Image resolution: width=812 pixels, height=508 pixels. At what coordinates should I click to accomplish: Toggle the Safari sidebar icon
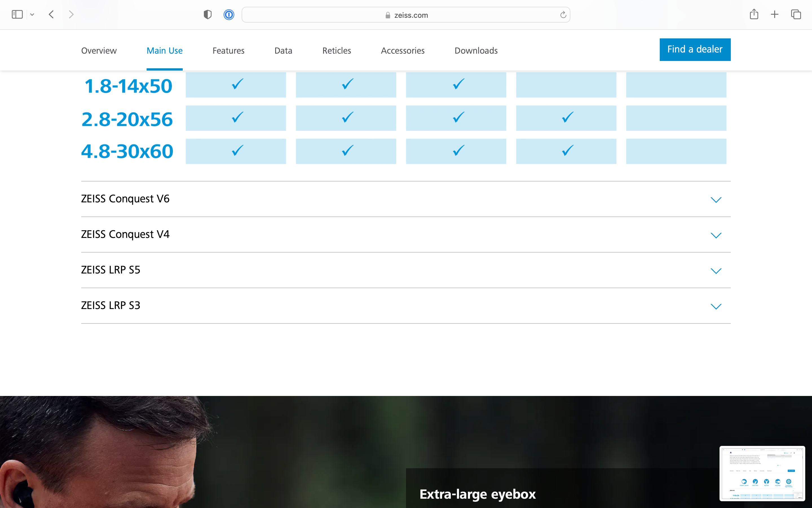(x=17, y=14)
